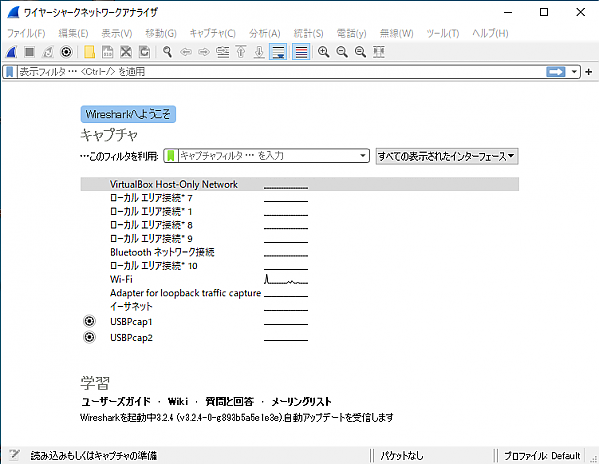
Task: Open the ヘルプ(H) menu
Action: [x=490, y=34]
